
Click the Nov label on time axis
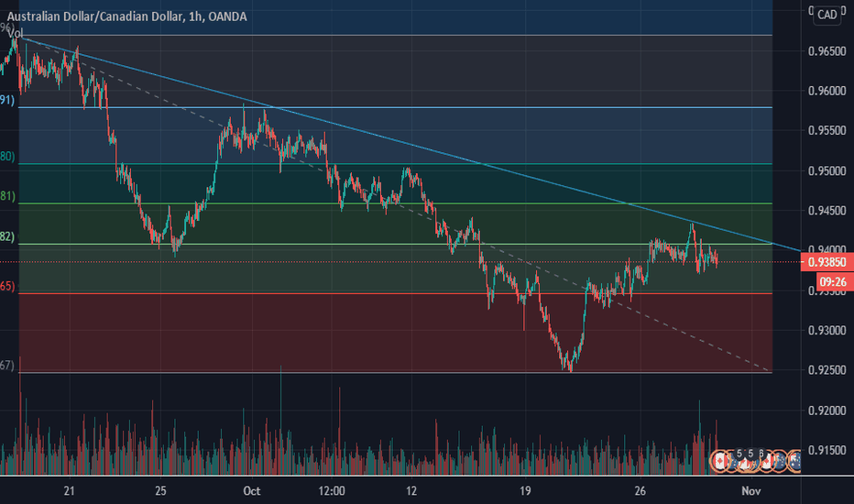[x=751, y=491]
